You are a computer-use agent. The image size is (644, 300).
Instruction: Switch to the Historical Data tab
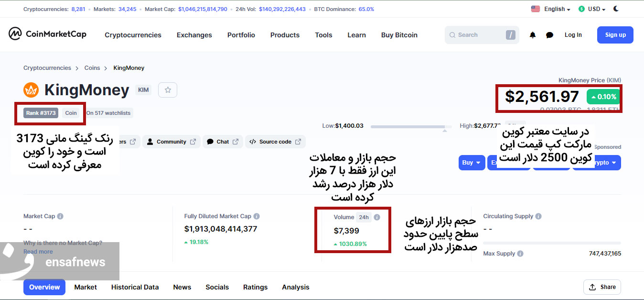(x=135, y=287)
